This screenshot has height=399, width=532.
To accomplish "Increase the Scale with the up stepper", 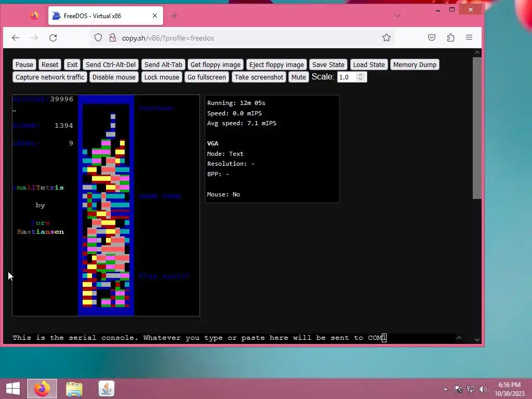I will tap(361, 75).
